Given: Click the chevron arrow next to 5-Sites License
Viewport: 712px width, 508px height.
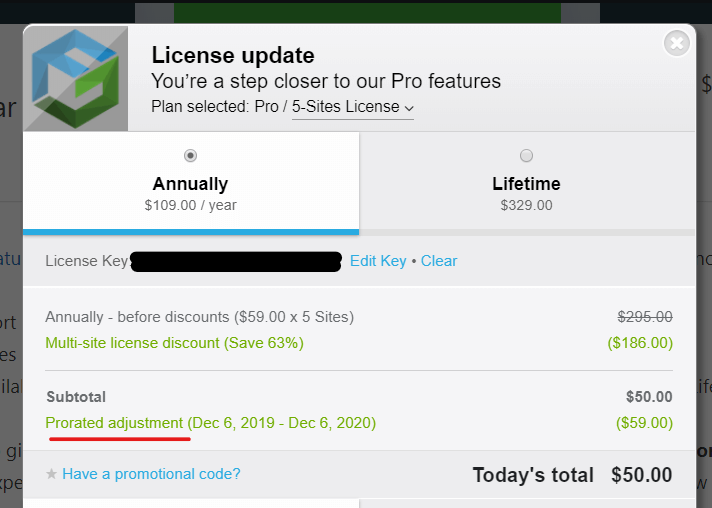Looking at the screenshot, I should pos(409,109).
